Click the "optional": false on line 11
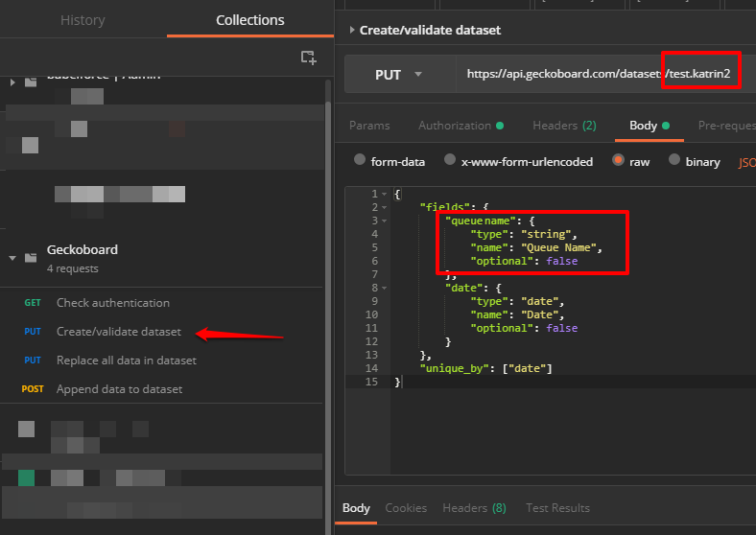 point(524,328)
